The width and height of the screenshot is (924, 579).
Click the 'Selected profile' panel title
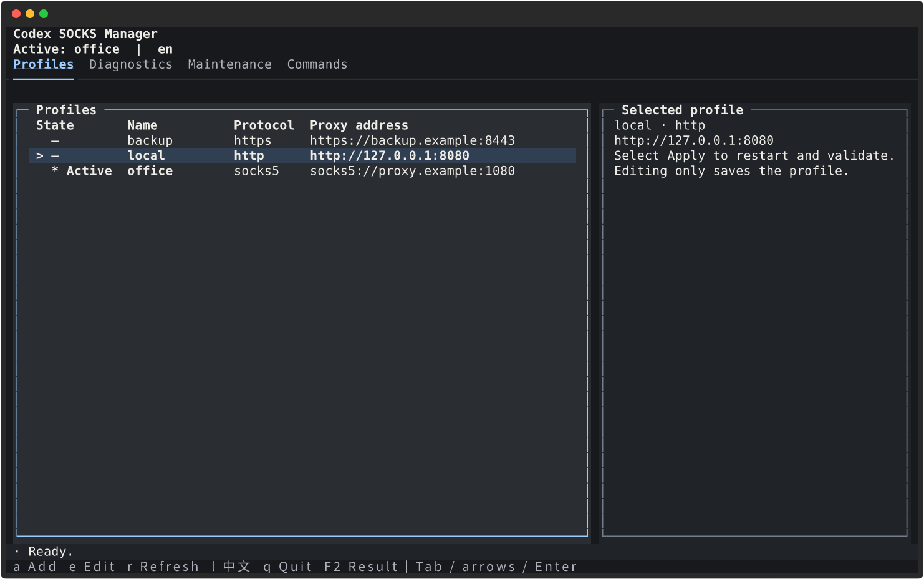tap(683, 110)
